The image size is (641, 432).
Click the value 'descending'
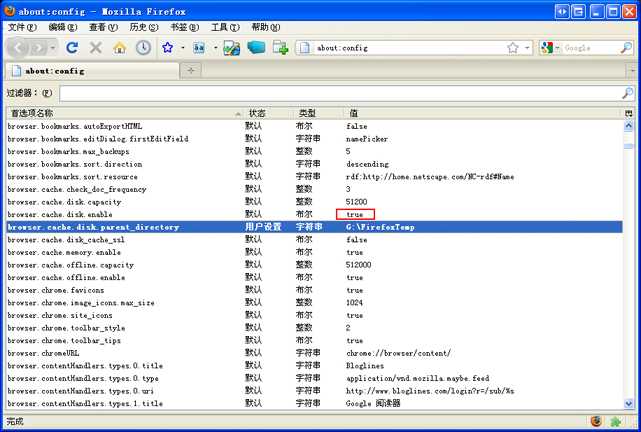368,164
